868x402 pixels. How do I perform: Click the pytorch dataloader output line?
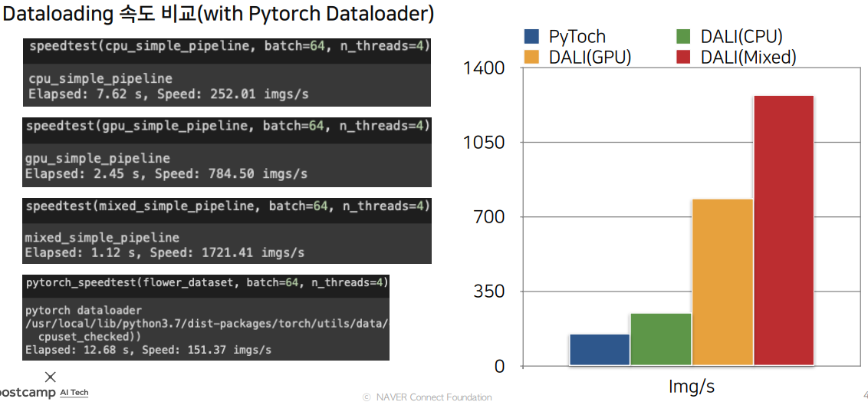click(84, 311)
